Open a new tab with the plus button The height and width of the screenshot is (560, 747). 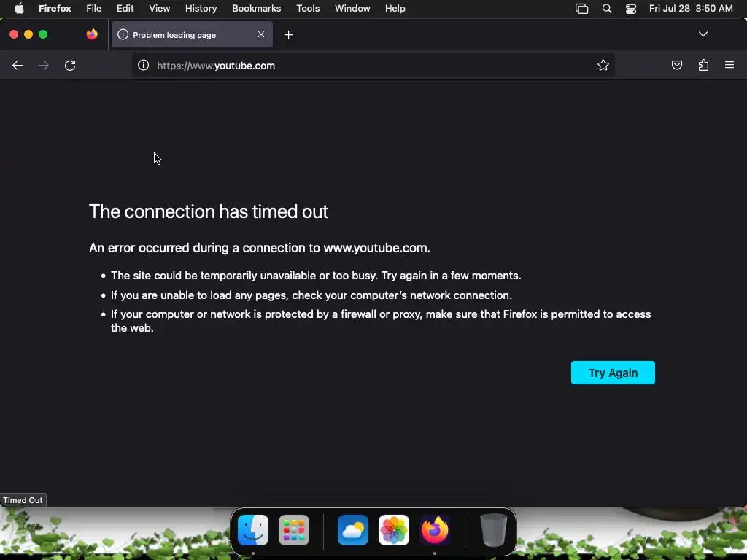tap(289, 35)
